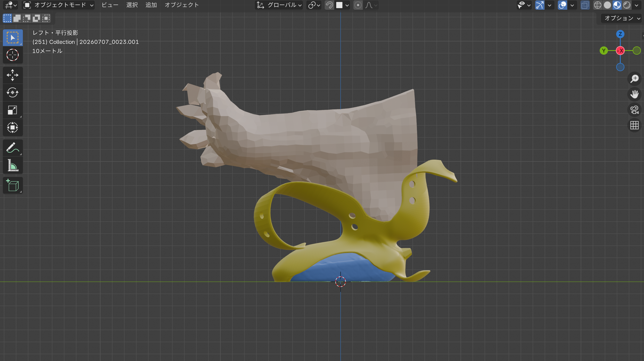
Task: Select the Transform tool
Action: pos(13,128)
